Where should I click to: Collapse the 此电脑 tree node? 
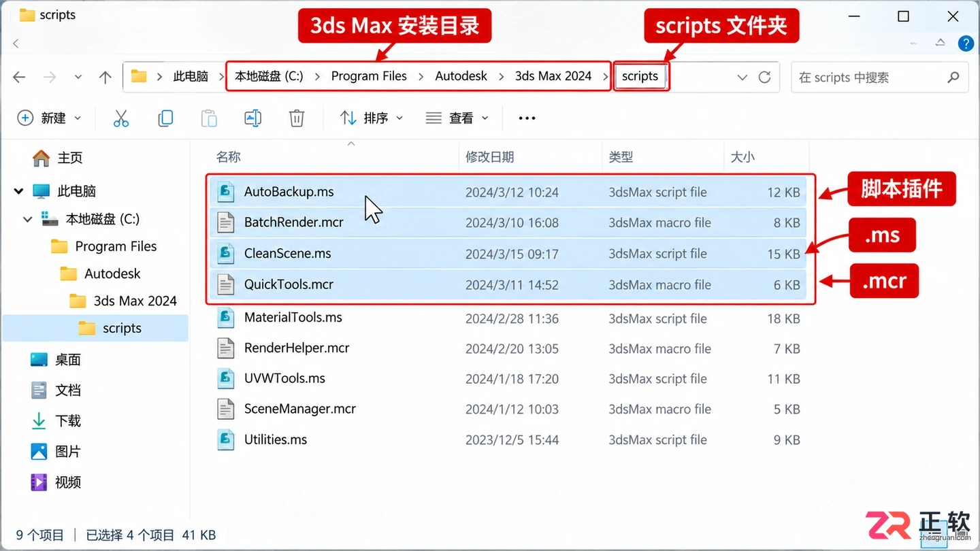tap(18, 191)
